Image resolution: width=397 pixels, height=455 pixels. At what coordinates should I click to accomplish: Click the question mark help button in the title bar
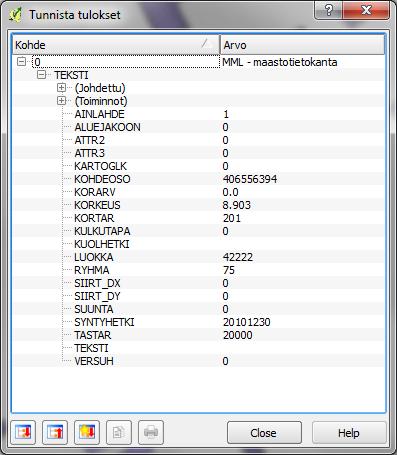(x=328, y=10)
